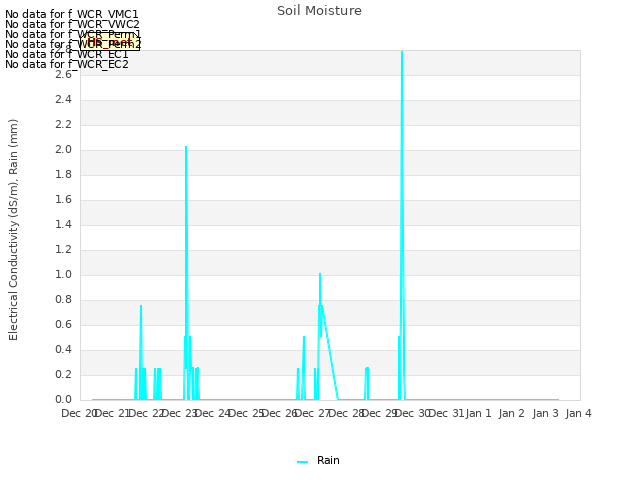The height and width of the screenshot is (480, 640).
Task: Click the 1.2 y-axis tick label
Action: tap(64, 250)
